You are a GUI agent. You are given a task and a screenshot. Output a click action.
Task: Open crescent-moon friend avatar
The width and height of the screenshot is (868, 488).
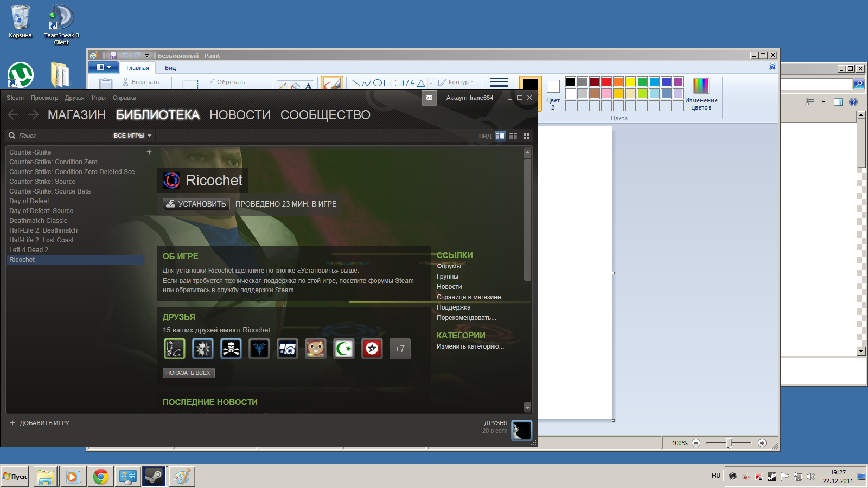coord(344,349)
